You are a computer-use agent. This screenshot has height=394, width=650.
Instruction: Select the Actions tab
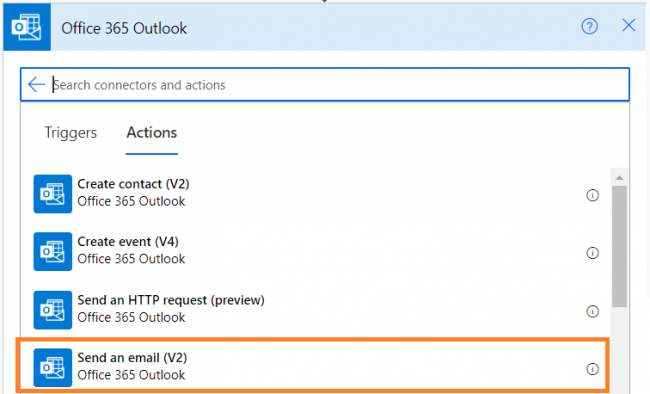coord(152,133)
